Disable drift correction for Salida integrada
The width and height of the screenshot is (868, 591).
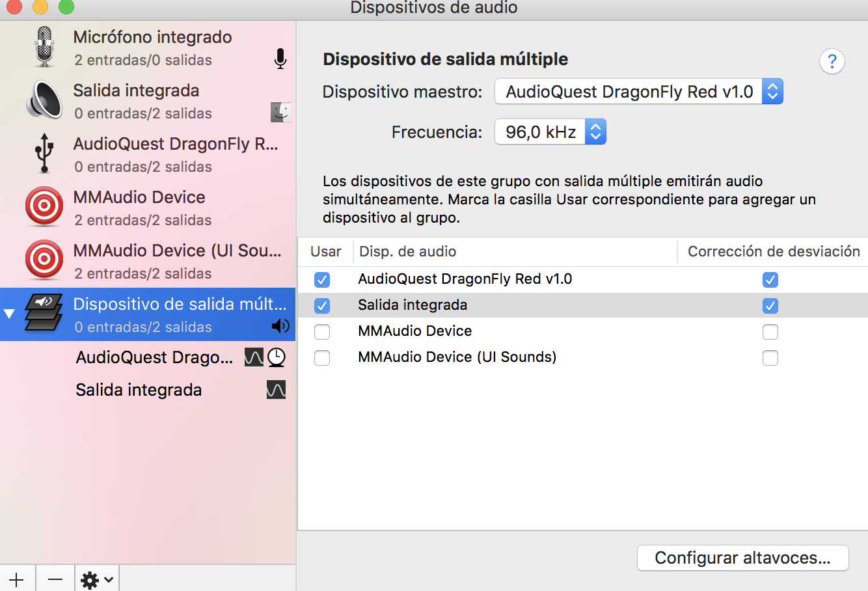tap(770, 306)
